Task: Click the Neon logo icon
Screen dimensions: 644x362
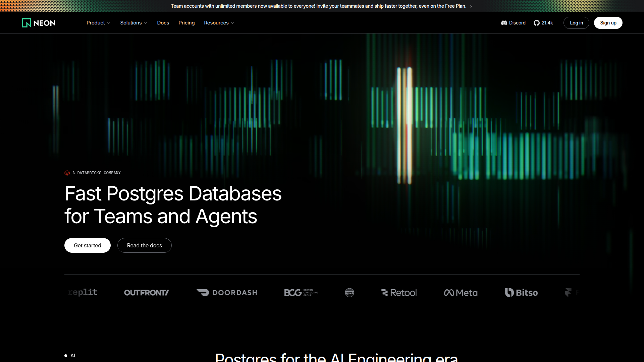Action: 26,23
